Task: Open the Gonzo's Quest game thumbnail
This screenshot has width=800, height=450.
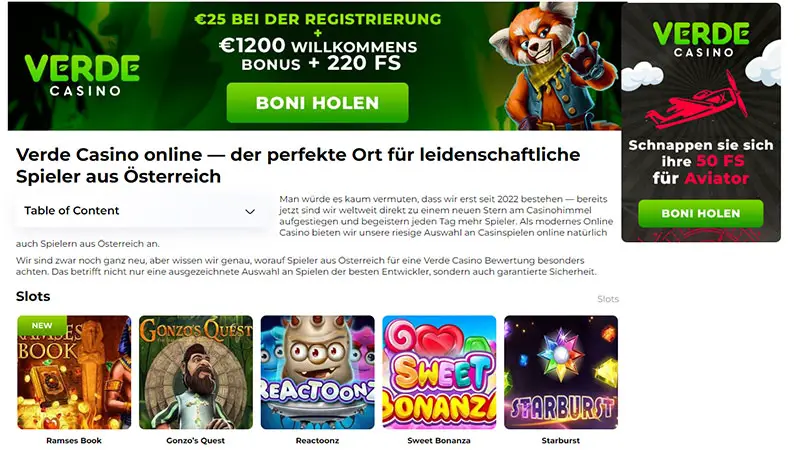Action: click(196, 372)
